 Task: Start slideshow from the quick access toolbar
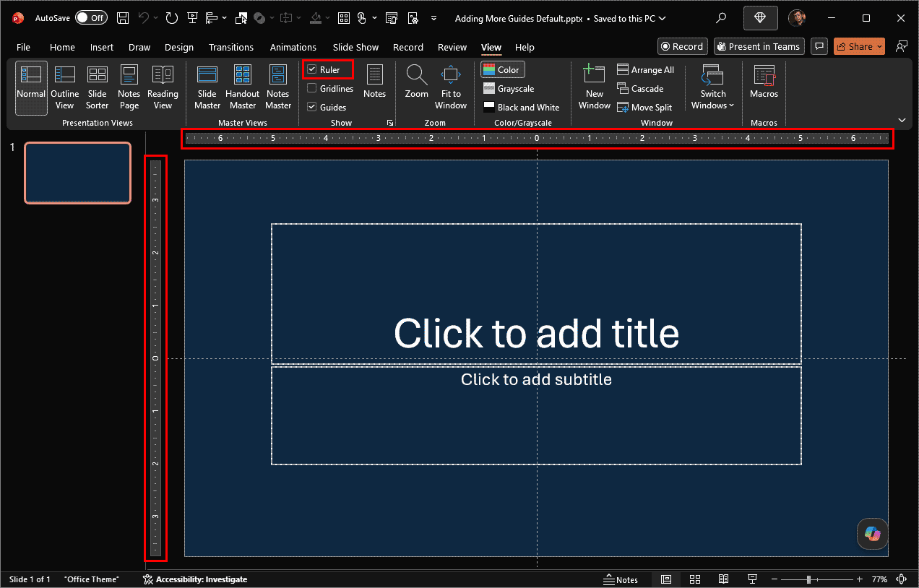click(x=192, y=18)
